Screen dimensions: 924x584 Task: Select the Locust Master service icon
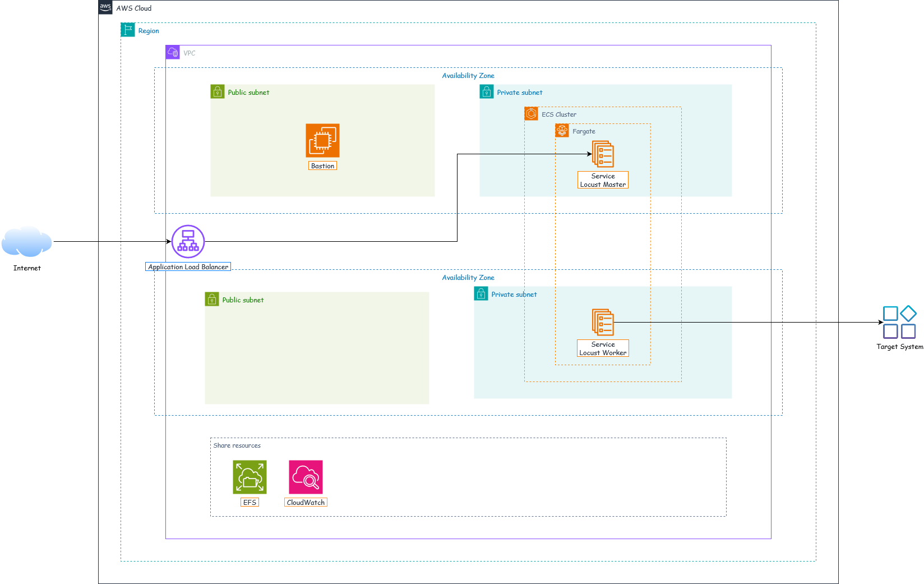tap(603, 154)
